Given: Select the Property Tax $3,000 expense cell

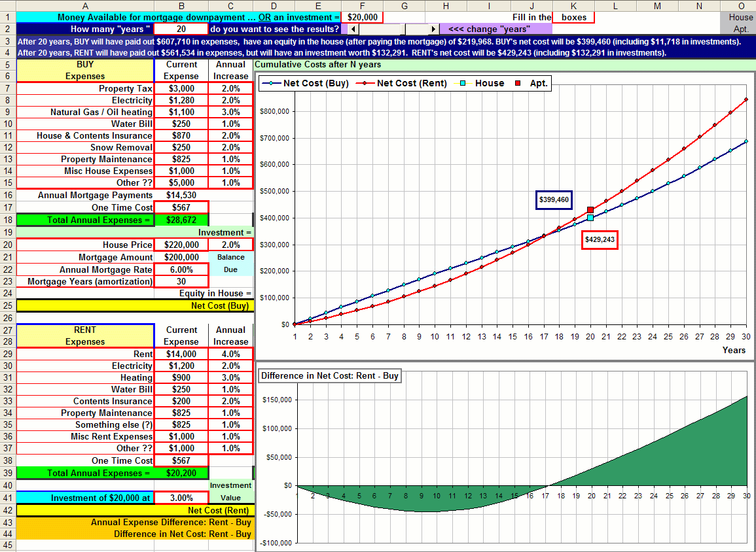Looking at the screenshot, I should pos(181,89).
